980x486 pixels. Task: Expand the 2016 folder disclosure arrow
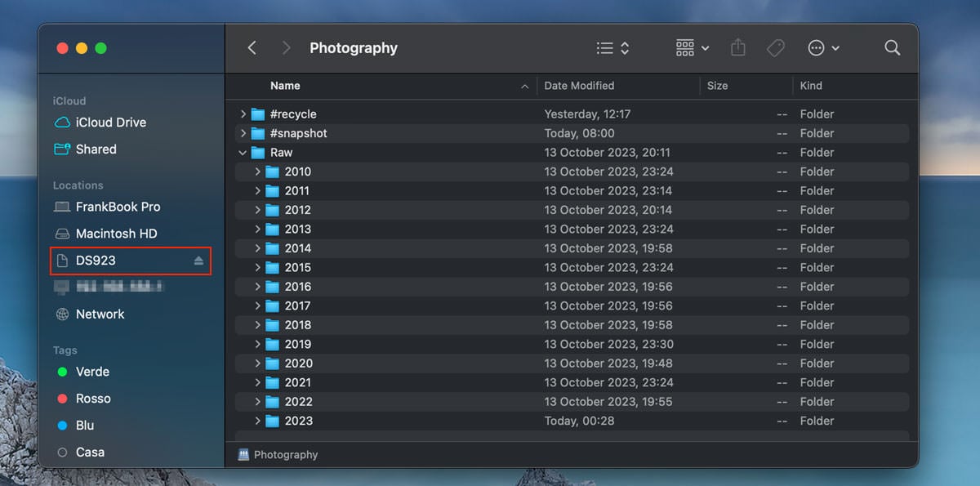(257, 287)
